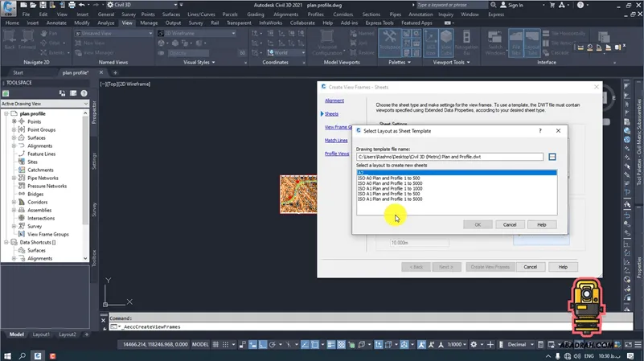Click the Points icon in the Prospector tree

tap(23, 121)
